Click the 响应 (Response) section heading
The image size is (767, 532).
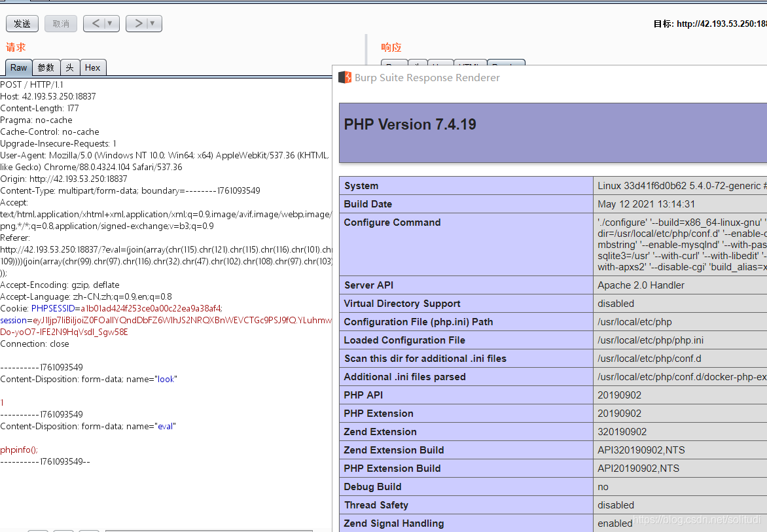391,47
